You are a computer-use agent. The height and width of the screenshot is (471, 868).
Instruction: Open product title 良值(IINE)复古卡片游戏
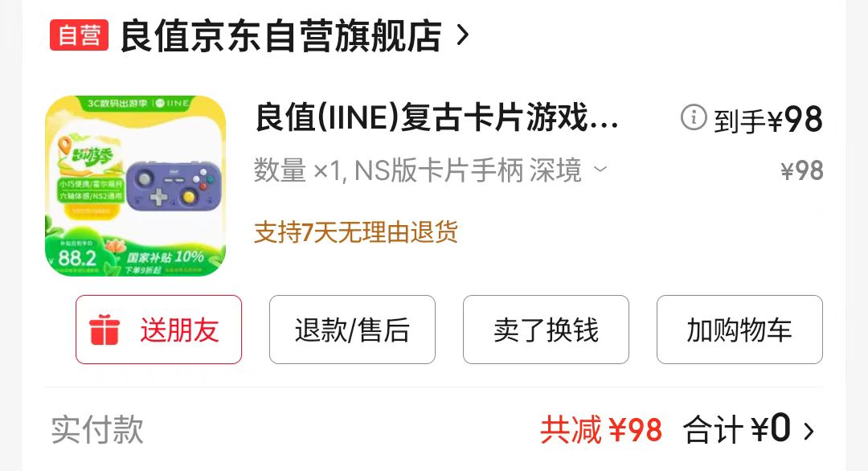pyautogui.click(x=436, y=117)
